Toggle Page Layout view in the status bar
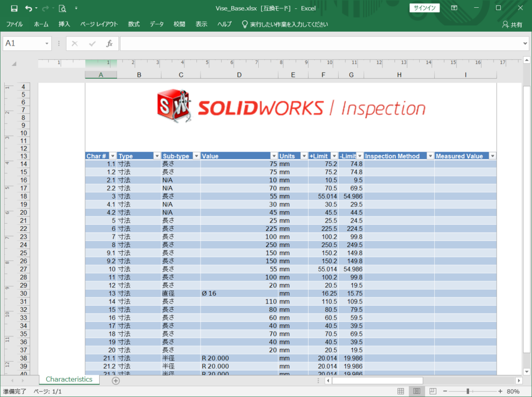This screenshot has width=532, height=397. pos(416,391)
